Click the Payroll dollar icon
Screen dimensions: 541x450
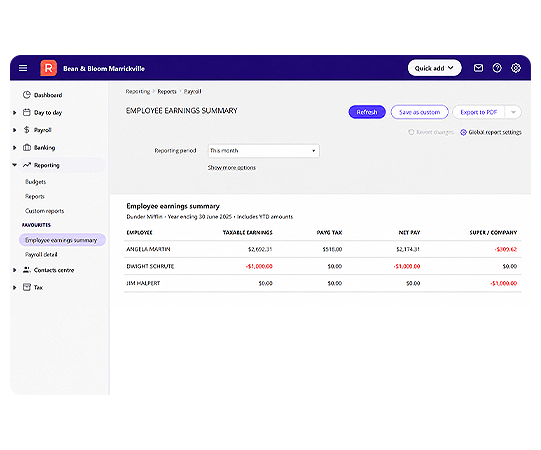point(27,130)
